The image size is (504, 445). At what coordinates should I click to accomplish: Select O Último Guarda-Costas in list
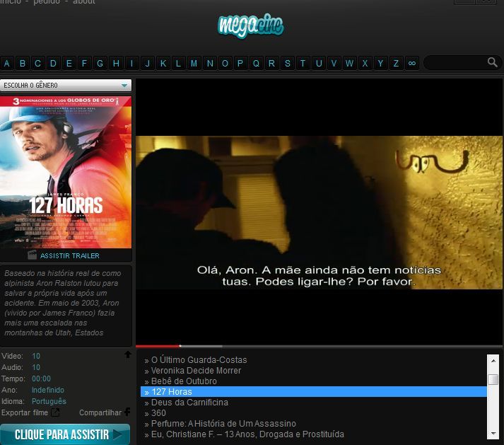[199, 359]
